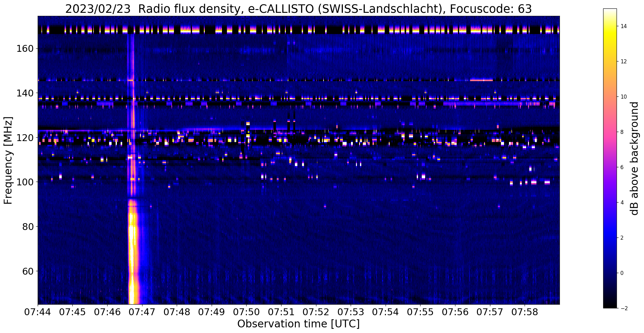This screenshot has height=333, width=644.
Task: Click the 07:56 time tick label
Action: coord(455,312)
